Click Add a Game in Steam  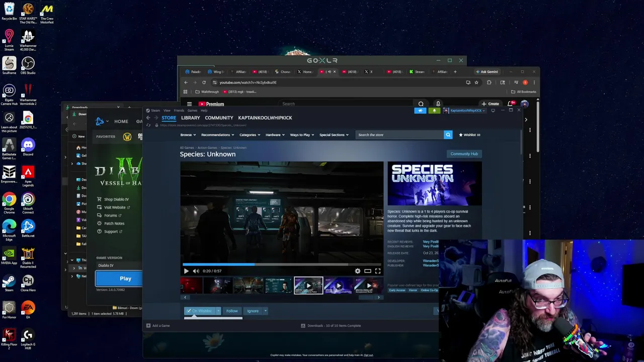click(x=158, y=326)
